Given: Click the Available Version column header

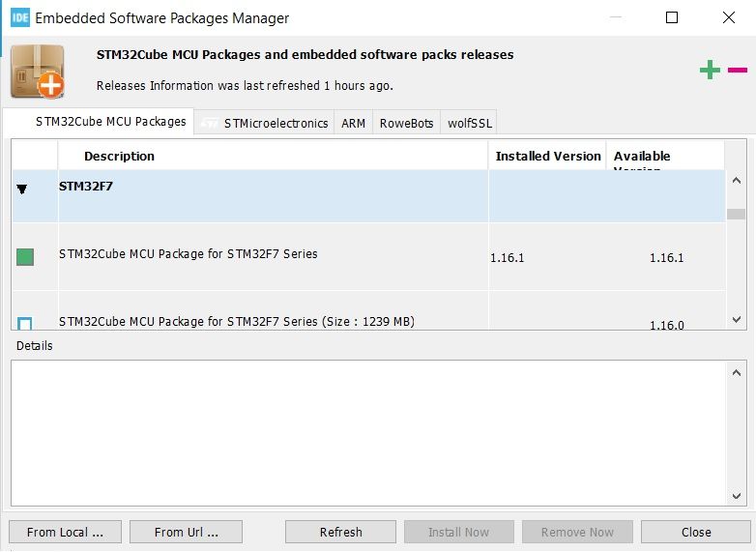Looking at the screenshot, I should pos(665,156).
